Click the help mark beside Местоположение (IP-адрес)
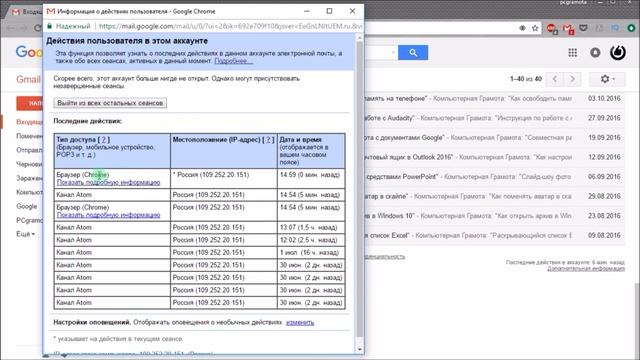 pos(268,140)
